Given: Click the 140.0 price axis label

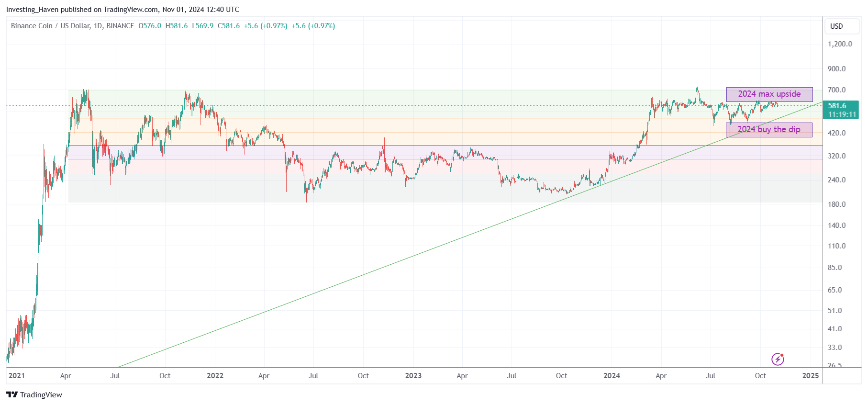Looking at the screenshot, I should (837, 225).
